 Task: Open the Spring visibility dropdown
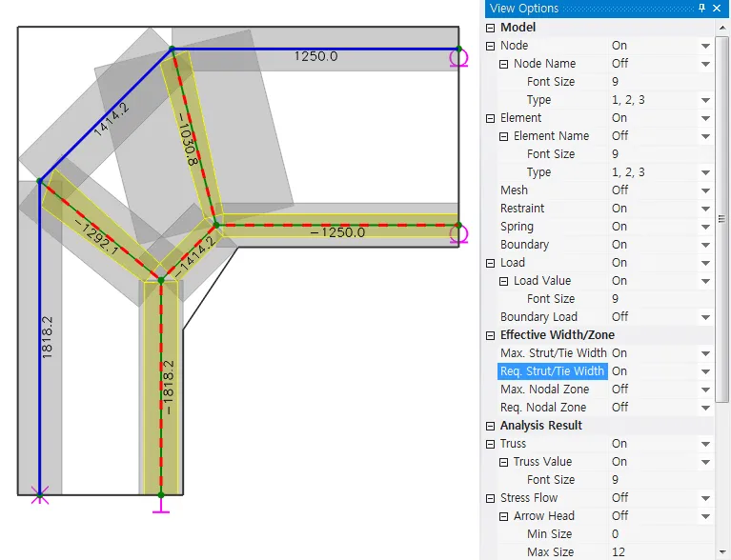[705, 227]
